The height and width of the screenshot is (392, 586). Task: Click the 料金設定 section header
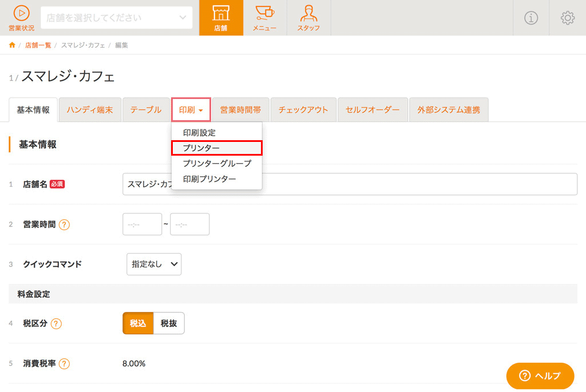tap(292, 294)
